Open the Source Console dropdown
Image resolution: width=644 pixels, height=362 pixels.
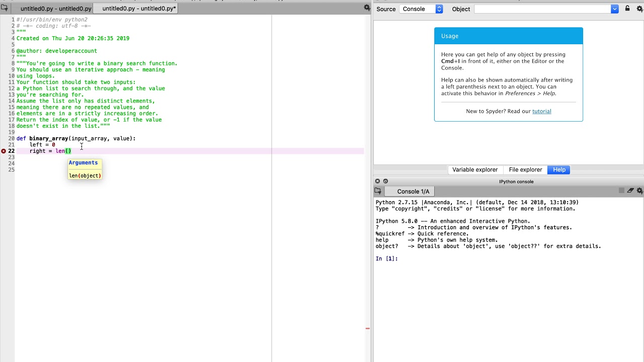click(421, 9)
